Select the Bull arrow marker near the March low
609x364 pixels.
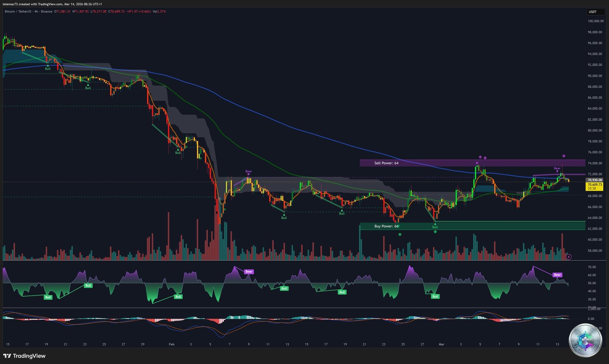[435, 224]
